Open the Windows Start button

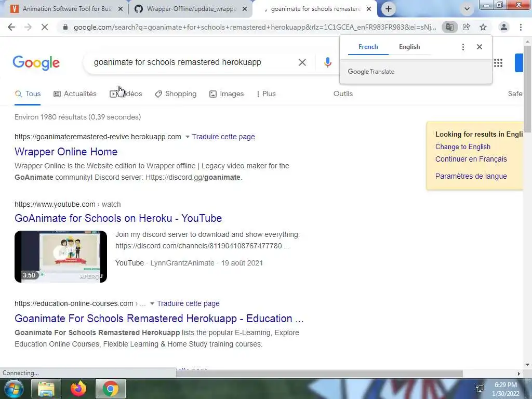[14, 389]
